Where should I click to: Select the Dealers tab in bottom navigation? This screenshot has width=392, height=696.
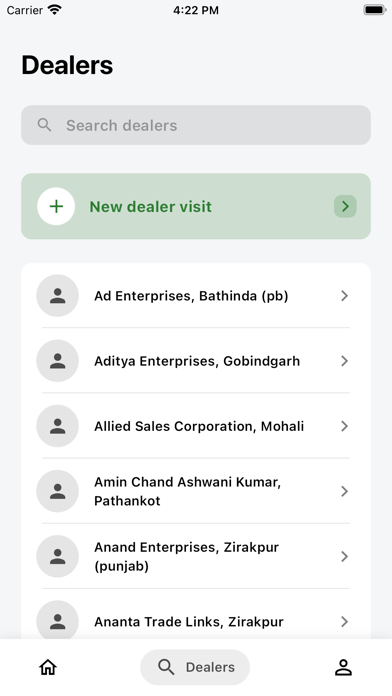pyautogui.click(x=195, y=667)
